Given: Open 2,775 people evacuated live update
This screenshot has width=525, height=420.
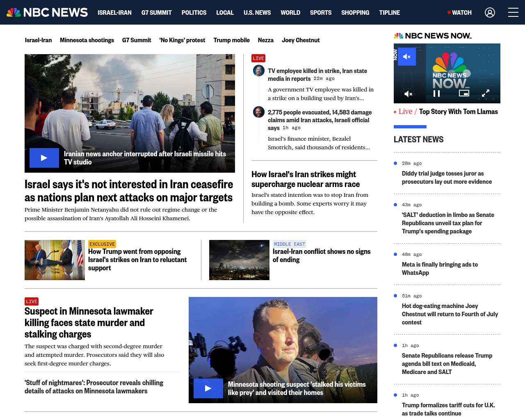Looking at the screenshot, I should click(320, 120).
